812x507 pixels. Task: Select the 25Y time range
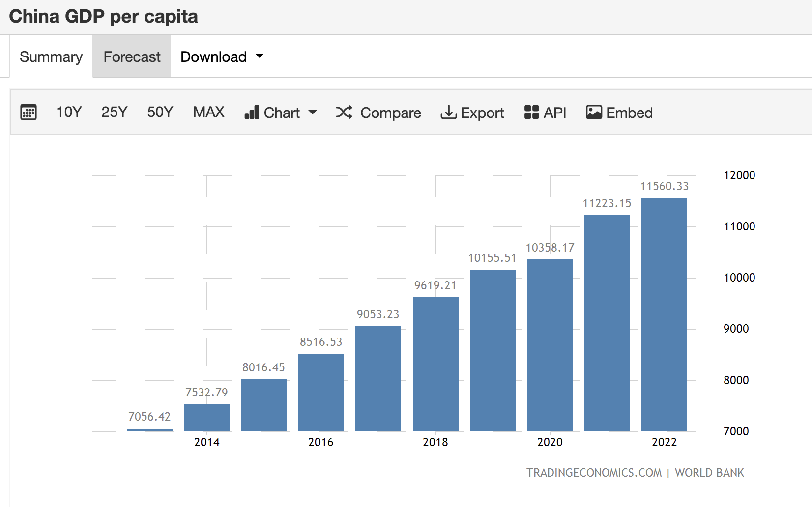click(x=114, y=112)
